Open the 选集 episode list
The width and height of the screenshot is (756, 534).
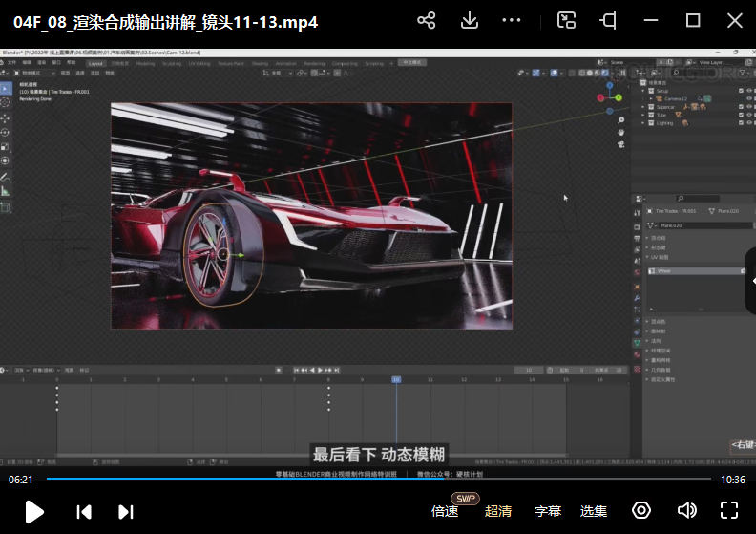tap(594, 511)
